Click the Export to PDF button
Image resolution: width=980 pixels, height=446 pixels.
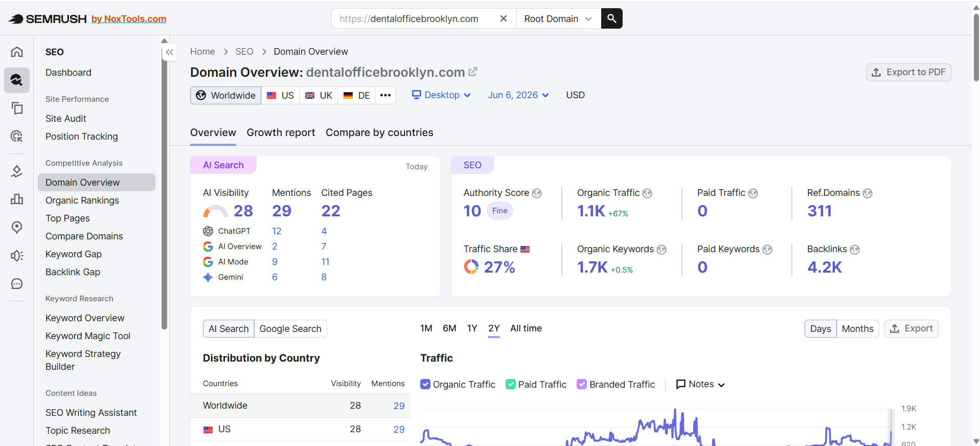click(x=908, y=72)
